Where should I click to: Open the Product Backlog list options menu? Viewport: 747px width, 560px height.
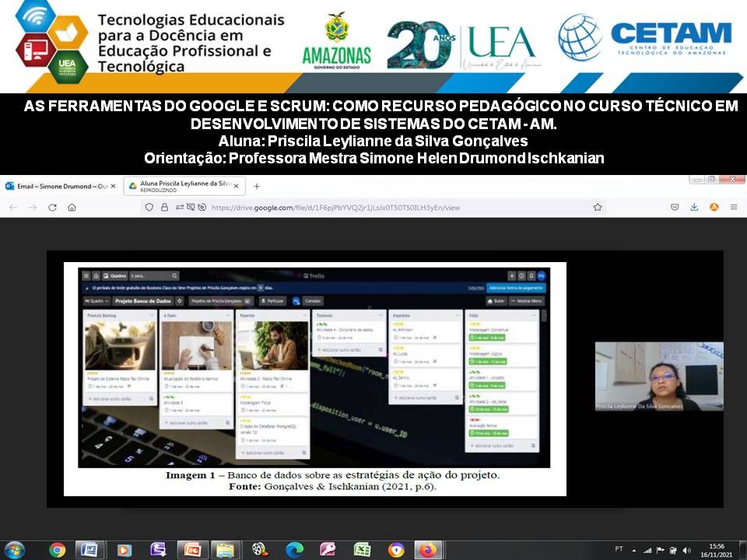152,315
